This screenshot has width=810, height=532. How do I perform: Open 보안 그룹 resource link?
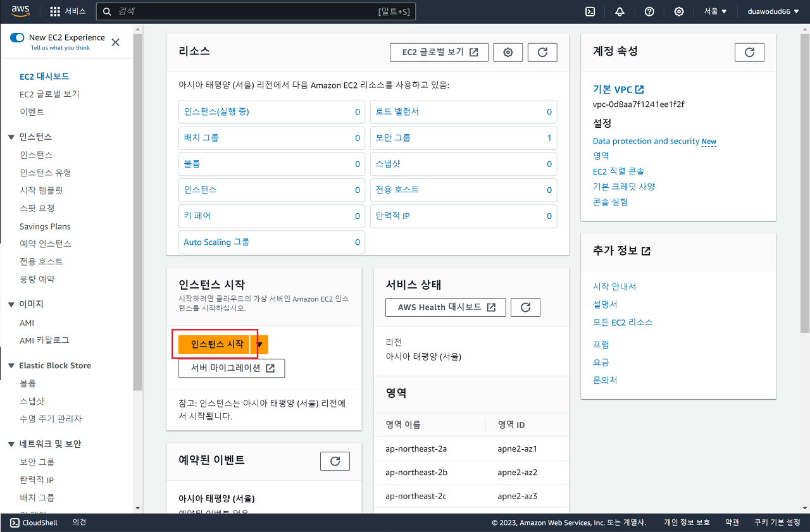393,138
